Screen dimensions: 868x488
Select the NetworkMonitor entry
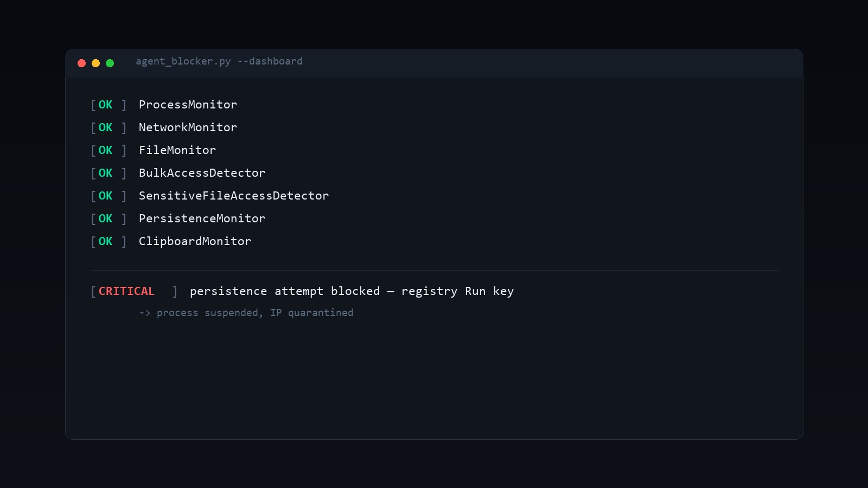tap(188, 127)
